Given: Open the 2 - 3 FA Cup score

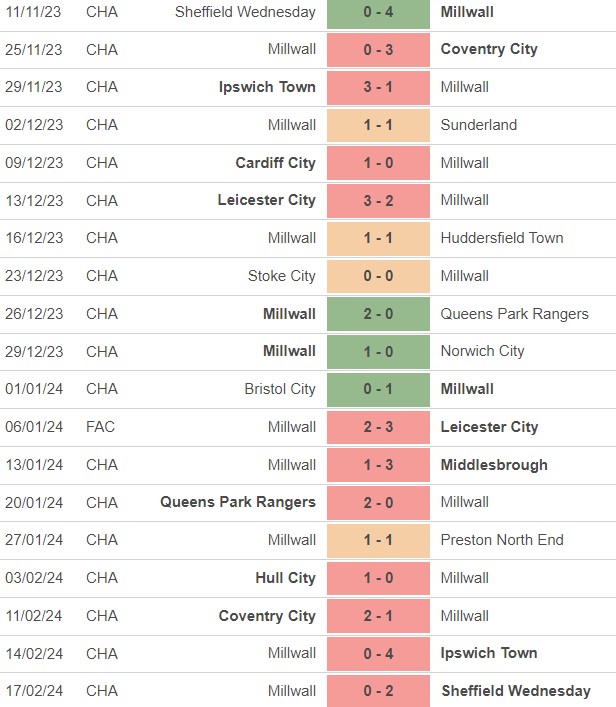Looking at the screenshot, I should pyautogui.click(x=378, y=427).
